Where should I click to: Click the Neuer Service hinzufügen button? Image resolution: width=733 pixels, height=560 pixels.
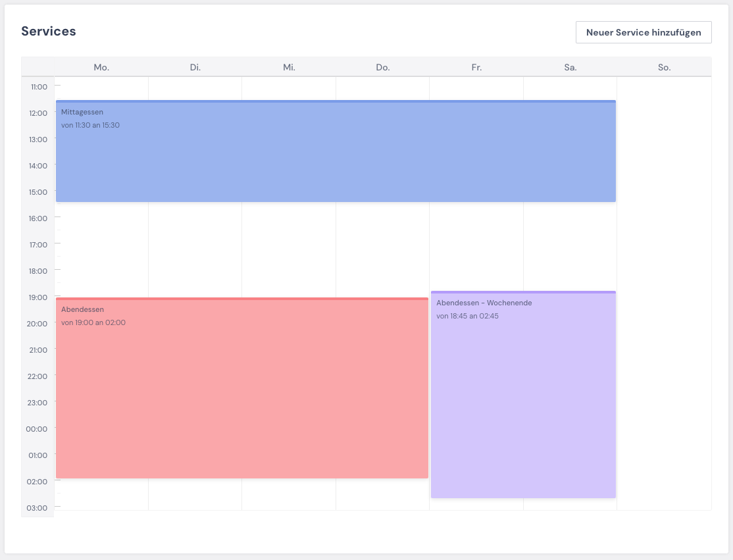[644, 32]
